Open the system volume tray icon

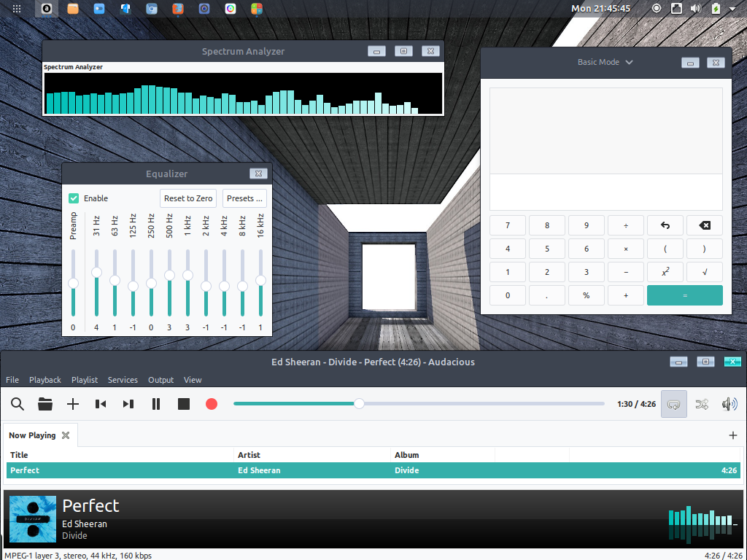click(x=695, y=9)
